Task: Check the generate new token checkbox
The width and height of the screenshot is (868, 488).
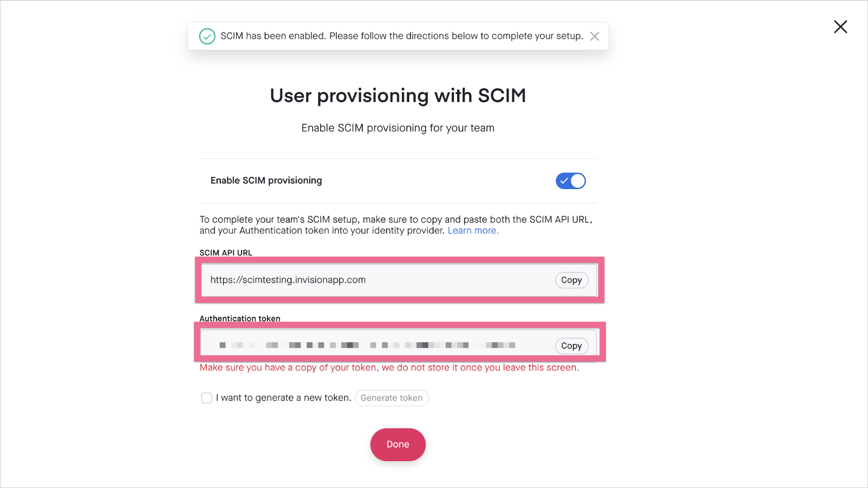Action: (x=206, y=397)
